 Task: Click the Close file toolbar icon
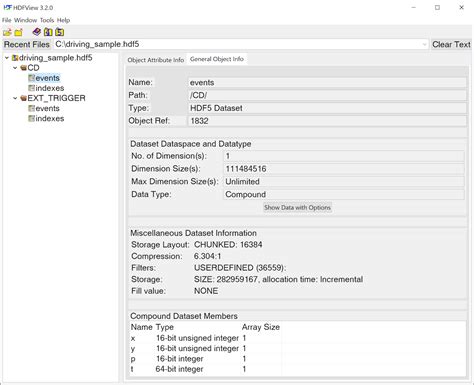(18, 32)
